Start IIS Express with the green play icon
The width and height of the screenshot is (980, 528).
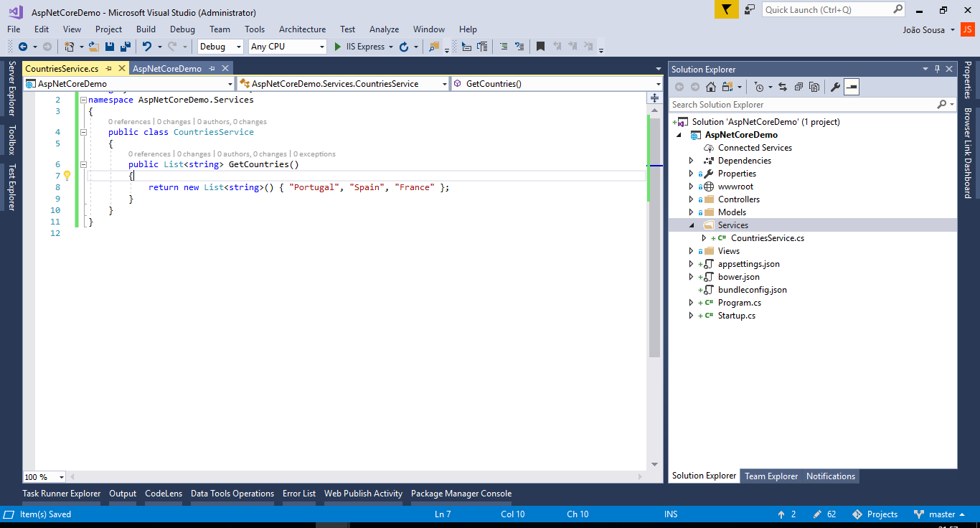coord(338,47)
